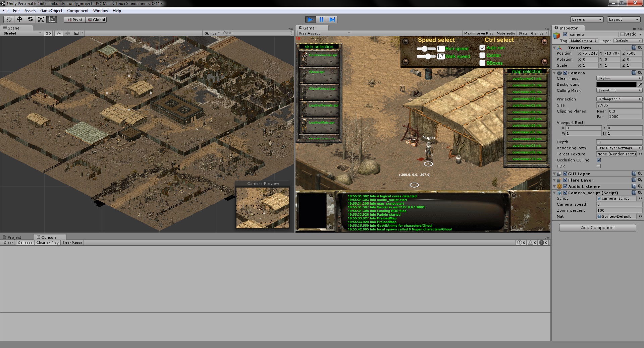Toggle Scene image effects icon
Image resolution: width=644 pixels, height=348 pixels.
pyautogui.click(x=76, y=33)
